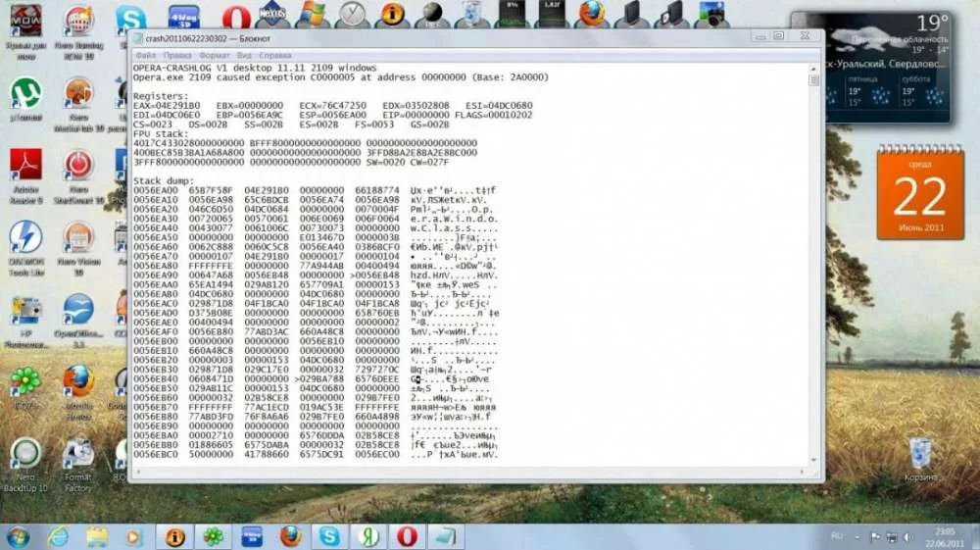Click the stack row starting 0056EA00

tap(316, 190)
